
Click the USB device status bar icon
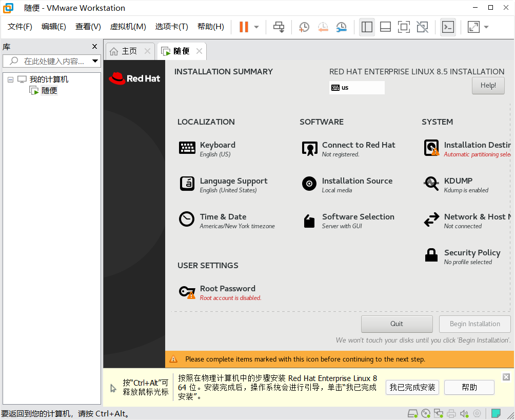[477, 413]
